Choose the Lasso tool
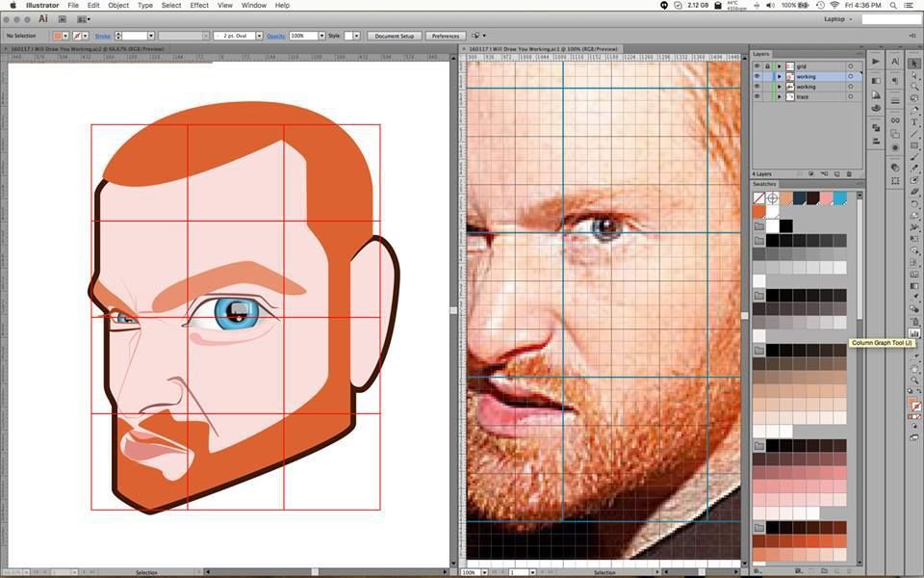The height and width of the screenshot is (578, 924). tap(914, 98)
